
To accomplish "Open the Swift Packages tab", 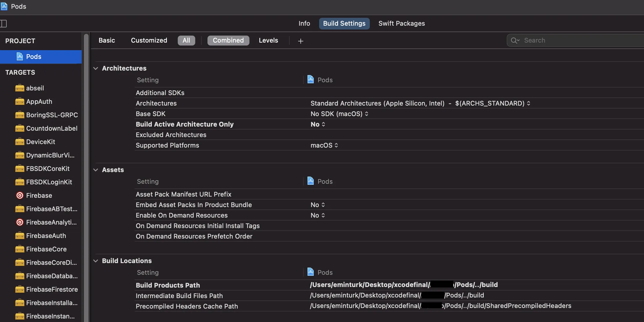I will tap(401, 24).
